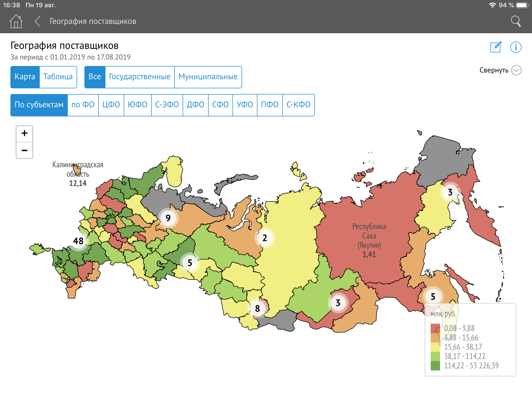Screen dimensions: 532x399
Task: Show info via the i icon
Action: pos(516,47)
